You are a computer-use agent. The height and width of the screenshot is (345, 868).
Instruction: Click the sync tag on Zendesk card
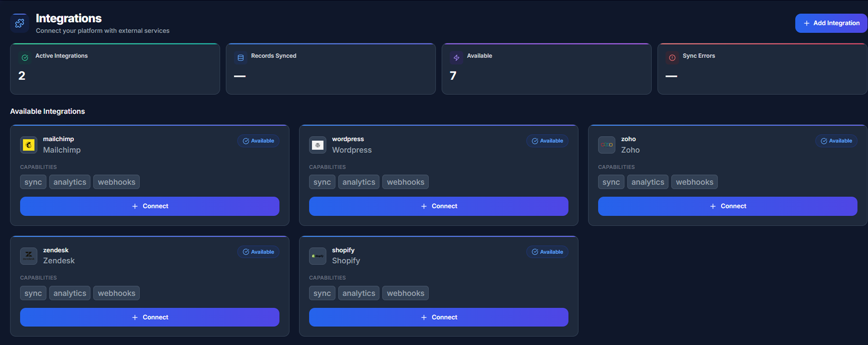click(x=33, y=293)
